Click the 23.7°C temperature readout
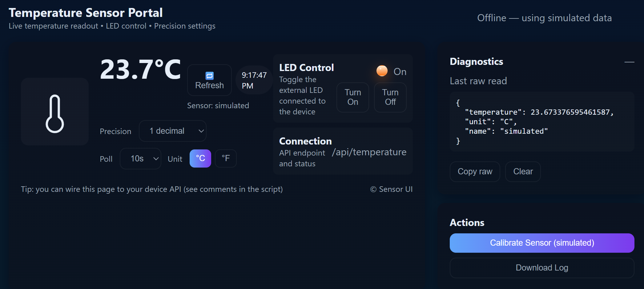Viewport: 644px width, 289px height. tap(140, 69)
